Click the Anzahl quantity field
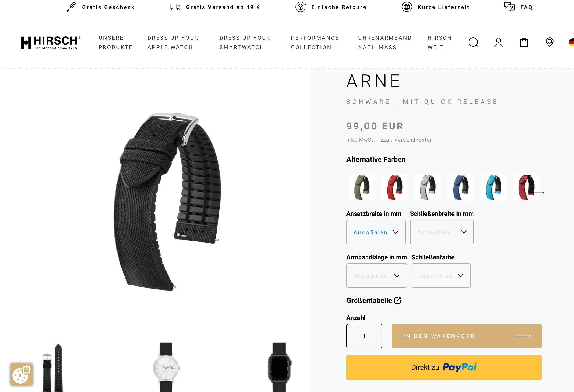 click(x=364, y=336)
